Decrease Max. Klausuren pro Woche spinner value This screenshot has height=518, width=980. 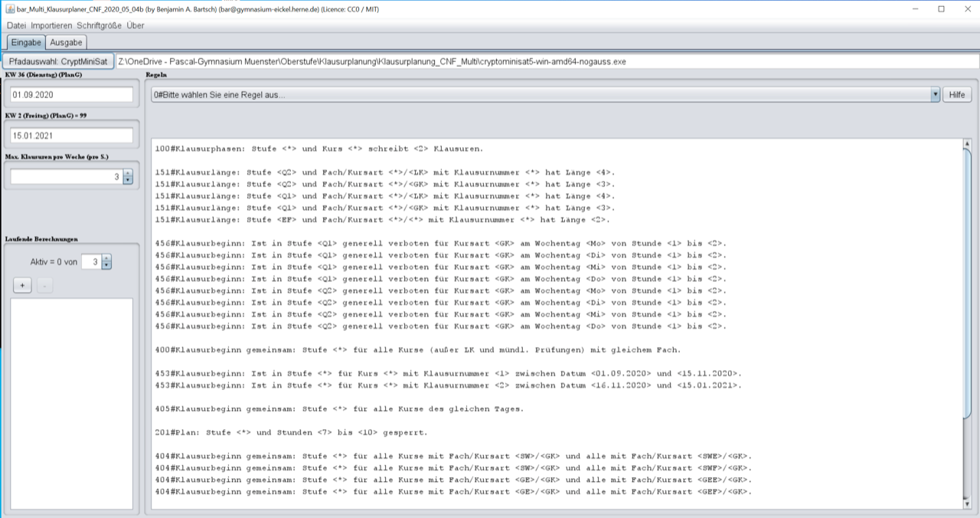coord(127,181)
